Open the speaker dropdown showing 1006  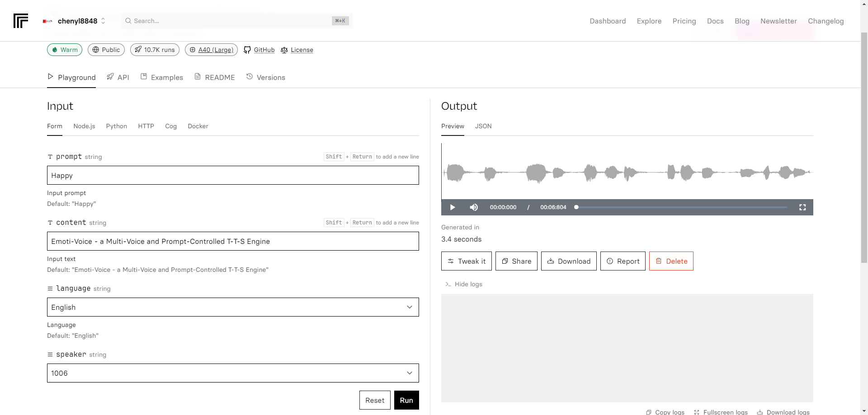click(233, 373)
